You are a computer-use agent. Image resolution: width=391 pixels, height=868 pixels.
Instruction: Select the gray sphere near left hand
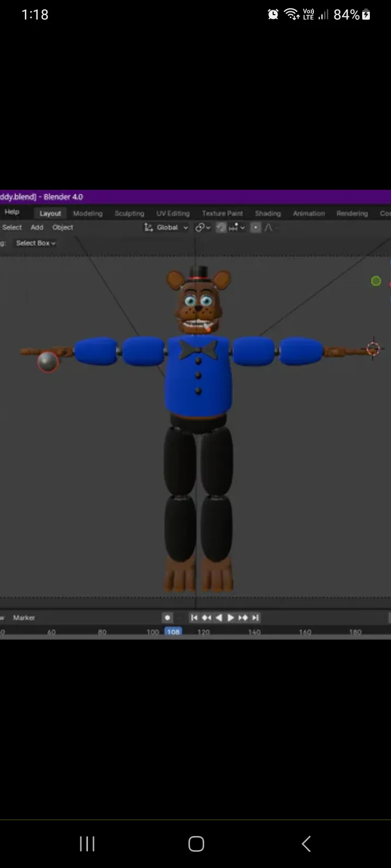coord(48,362)
